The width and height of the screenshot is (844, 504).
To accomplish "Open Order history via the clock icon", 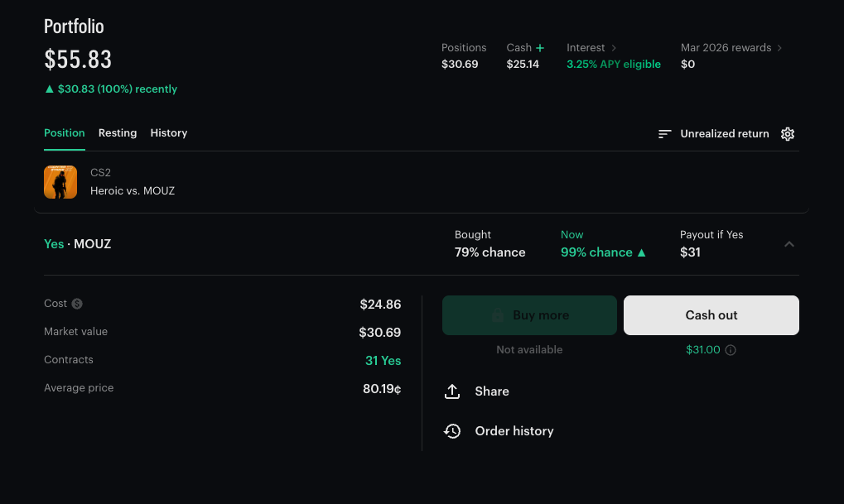I will [x=452, y=431].
